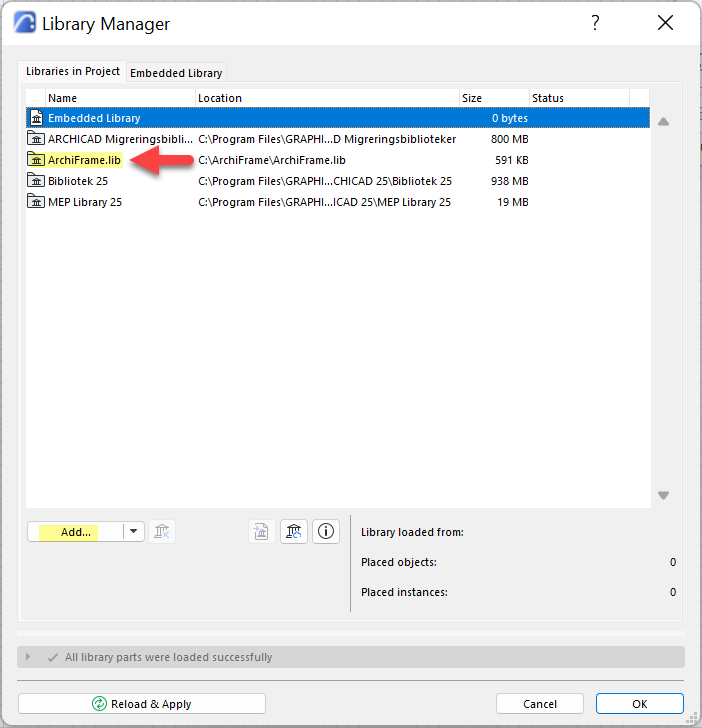Switch to Libraries in Project tab
Screen dimensions: 702x728
[x=72, y=71]
